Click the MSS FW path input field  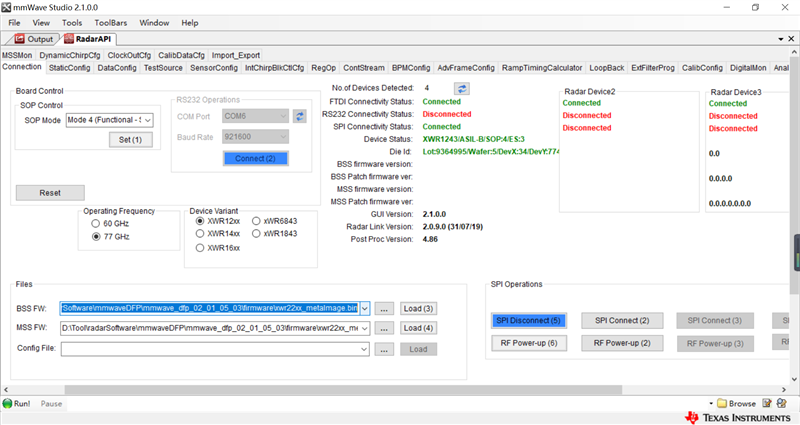coord(210,328)
